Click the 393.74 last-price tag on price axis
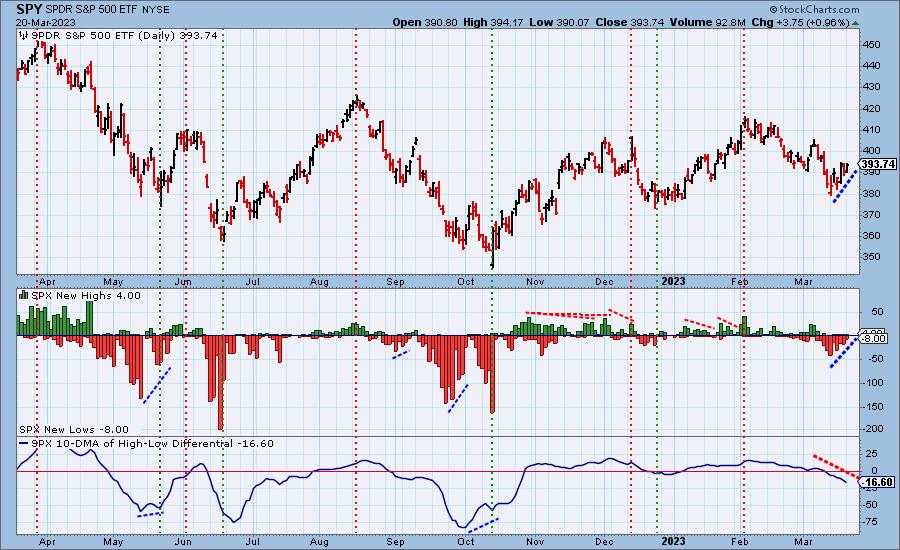 pyautogui.click(x=879, y=164)
